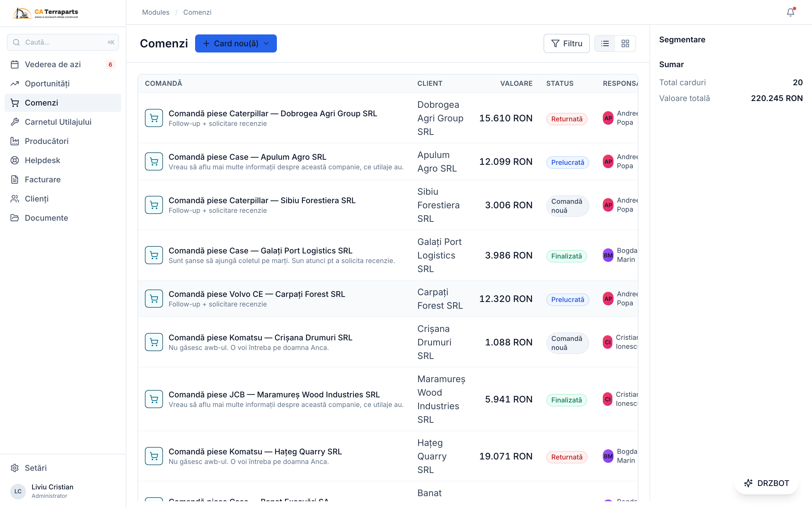
Task: Focus the Caută search field
Action: coord(63,42)
